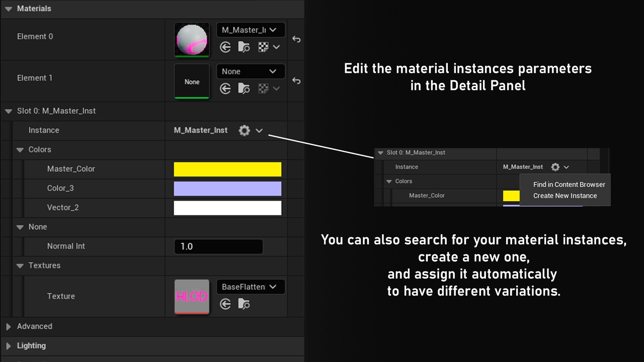
Task: Click the HLOD texture thumbnail
Action: click(192, 297)
